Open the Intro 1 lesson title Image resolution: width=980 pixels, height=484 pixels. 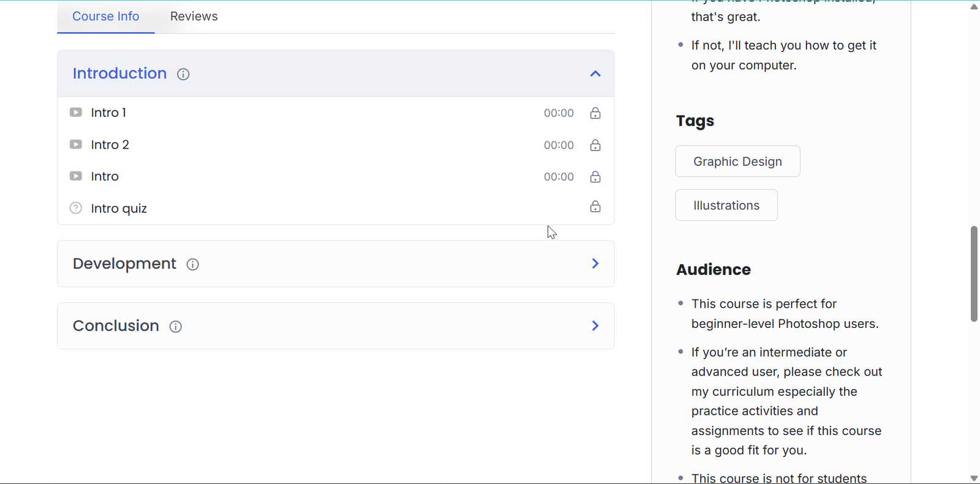click(108, 113)
